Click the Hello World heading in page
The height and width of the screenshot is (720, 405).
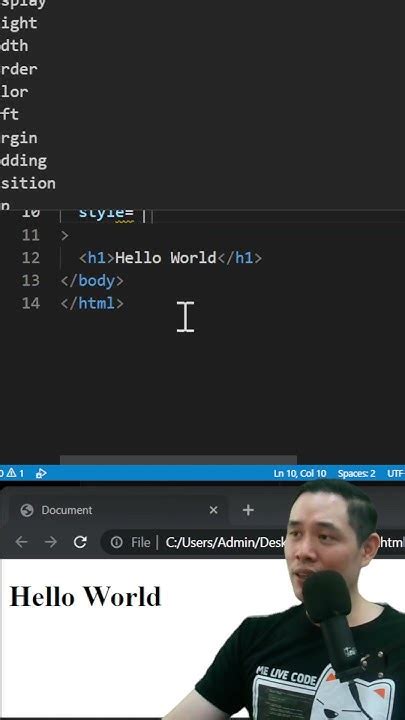tap(85, 596)
